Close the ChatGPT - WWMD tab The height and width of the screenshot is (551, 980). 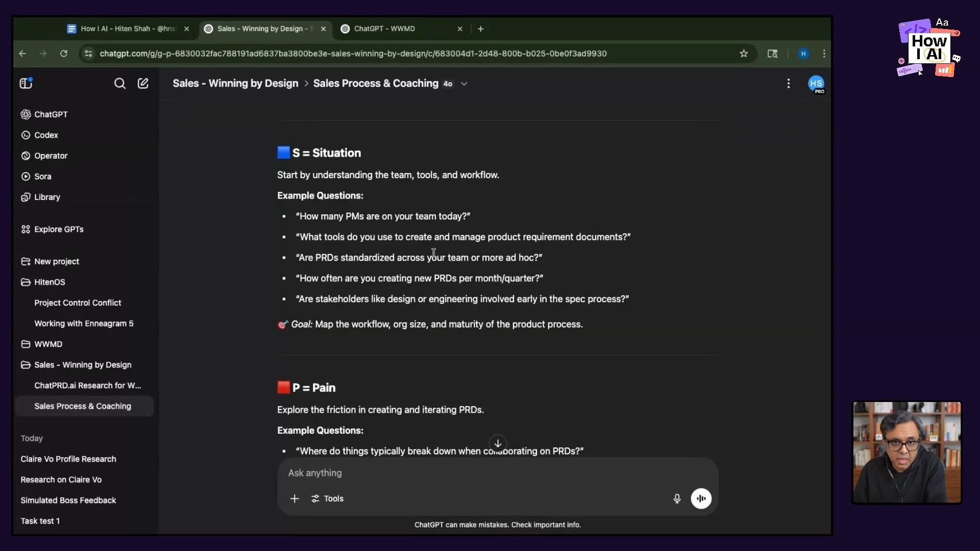[460, 29]
